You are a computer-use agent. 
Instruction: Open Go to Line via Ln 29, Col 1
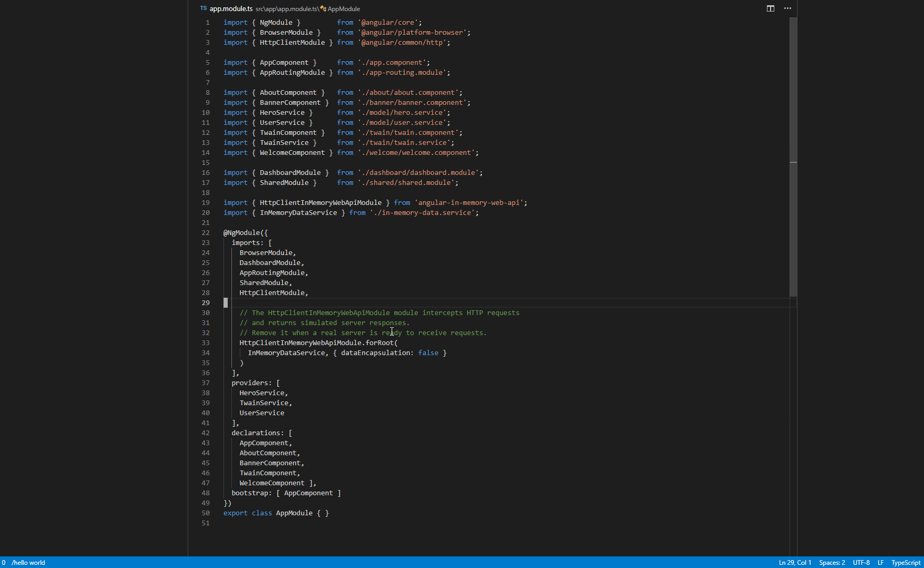794,562
